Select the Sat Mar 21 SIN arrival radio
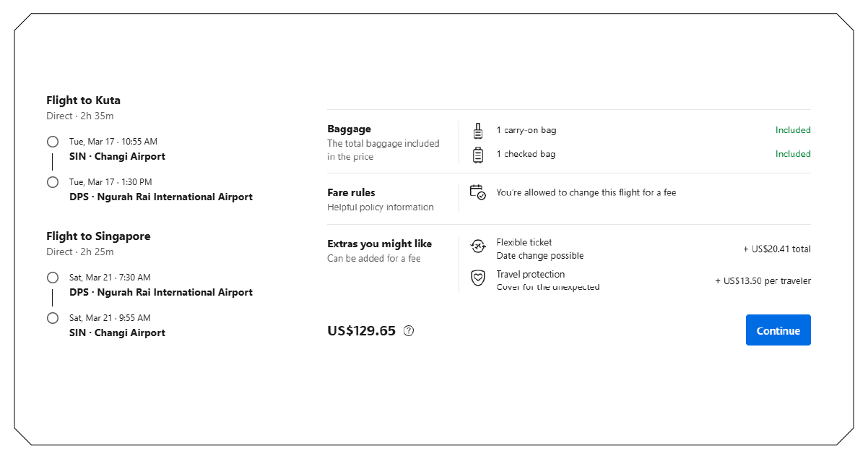Screen dimensions: 868x459 [52, 317]
